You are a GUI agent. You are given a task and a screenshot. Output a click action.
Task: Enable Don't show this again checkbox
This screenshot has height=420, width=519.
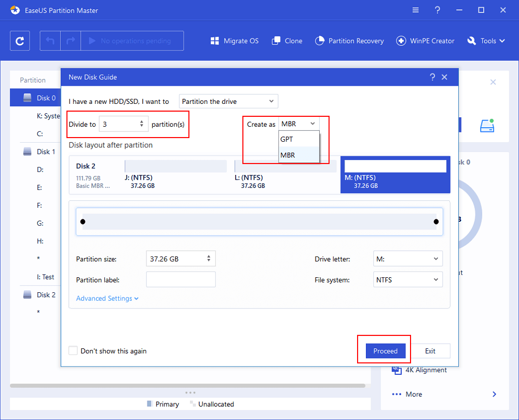point(73,351)
